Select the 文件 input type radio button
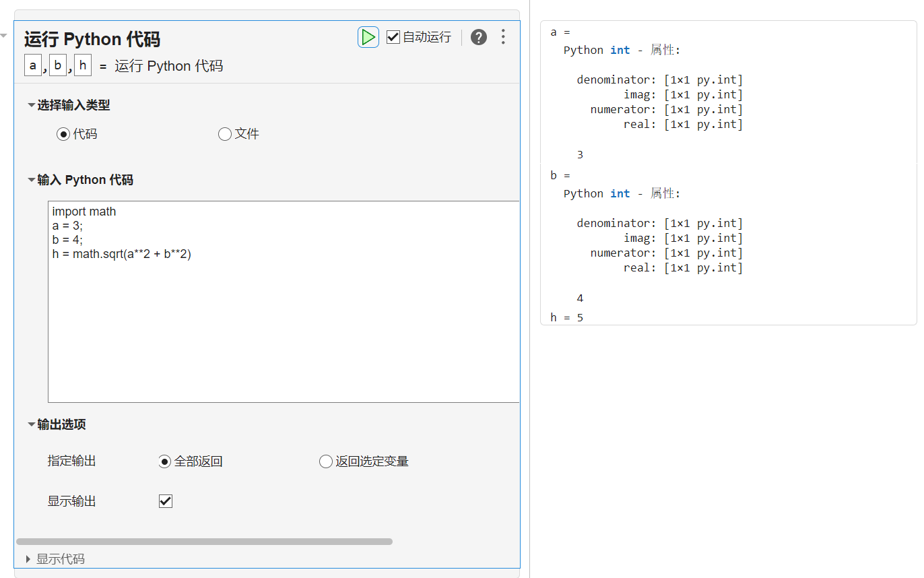Image resolution: width=924 pixels, height=578 pixels. tap(225, 134)
